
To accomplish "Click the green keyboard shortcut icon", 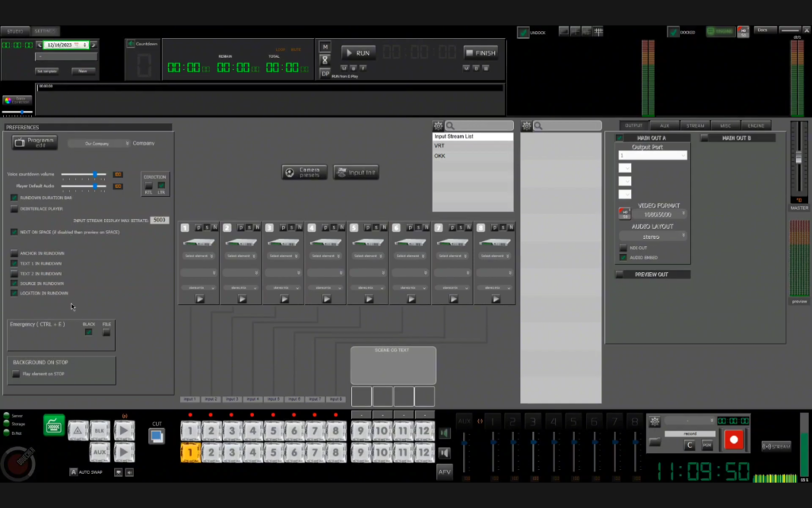I will point(54,425).
